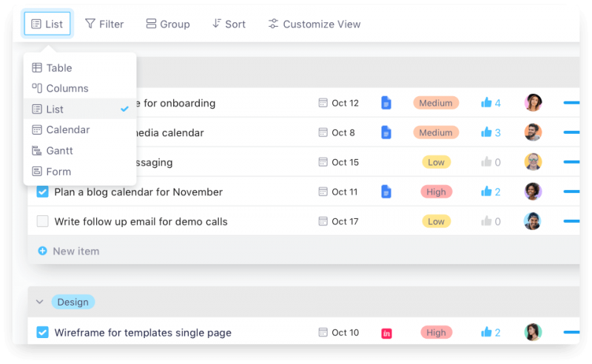Open the Filter button
The height and width of the screenshot is (364, 592).
point(104,24)
